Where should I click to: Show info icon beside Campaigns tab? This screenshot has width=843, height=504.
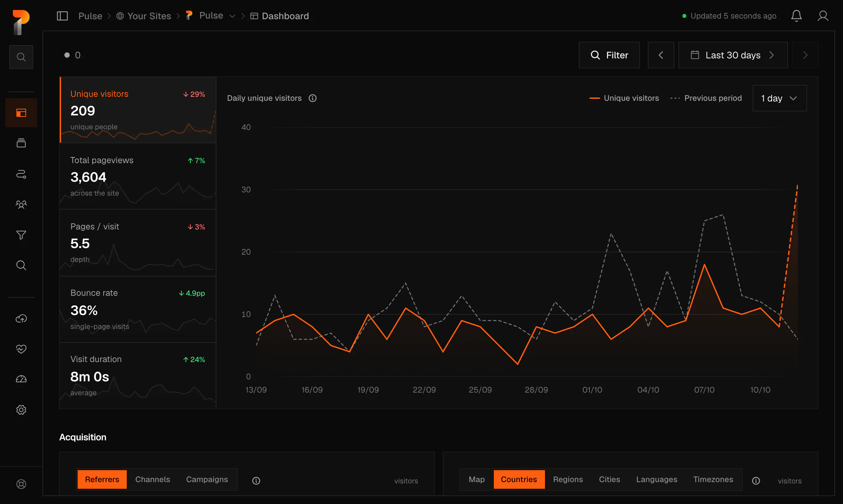click(x=256, y=480)
